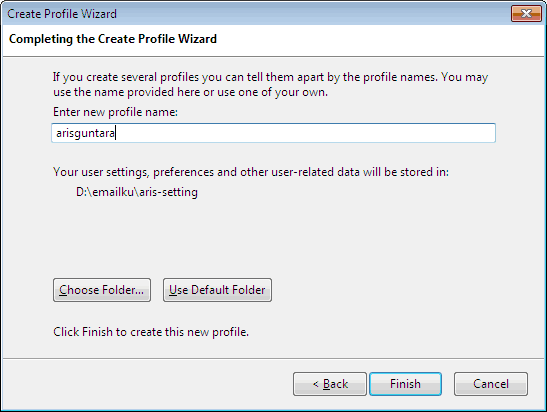Click the separator line above the Back button
The image size is (547, 412).
pyautogui.click(x=274, y=358)
